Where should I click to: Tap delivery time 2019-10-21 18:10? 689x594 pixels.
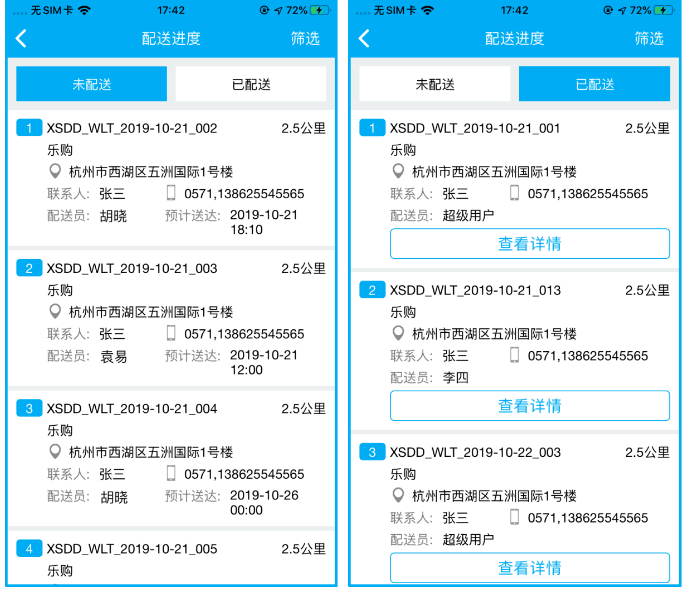tap(264, 222)
